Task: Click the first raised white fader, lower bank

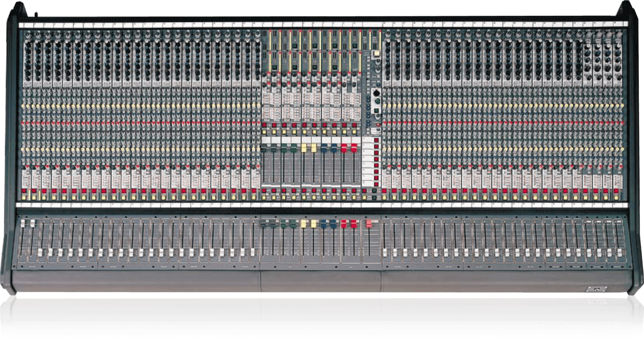Action: (23, 224)
